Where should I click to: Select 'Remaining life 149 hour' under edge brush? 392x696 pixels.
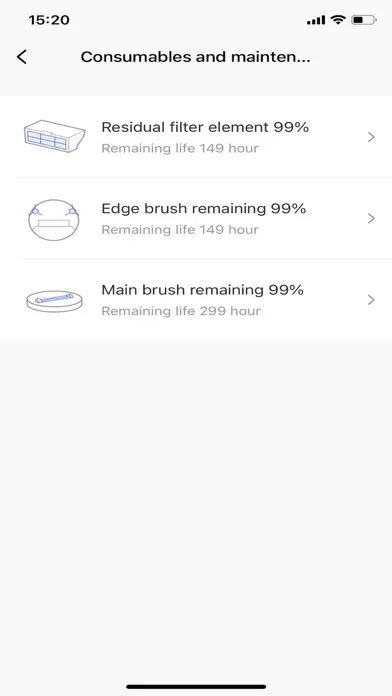click(x=180, y=230)
